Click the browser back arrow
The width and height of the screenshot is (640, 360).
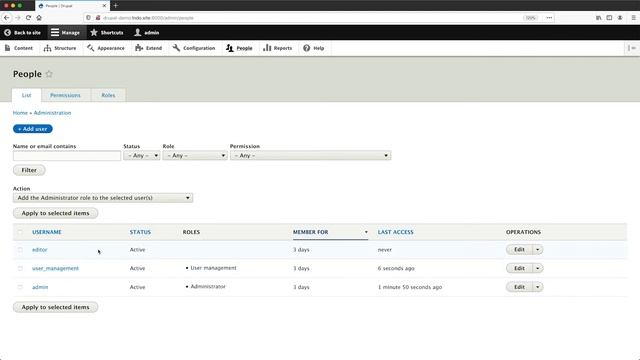(x=7, y=18)
